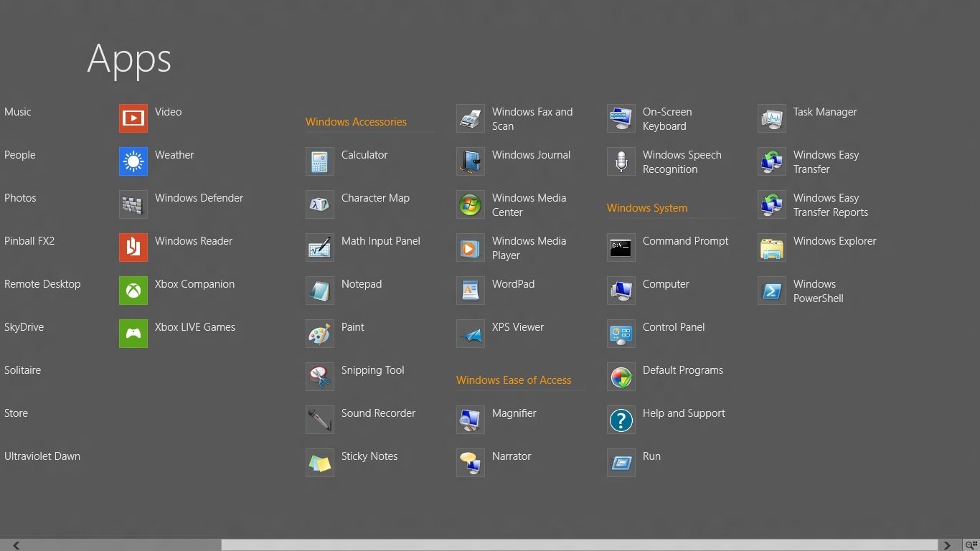Screen dimensions: 980x551
Task: Open Windows Easy Transfer Reports icon
Action: [x=772, y=204]
